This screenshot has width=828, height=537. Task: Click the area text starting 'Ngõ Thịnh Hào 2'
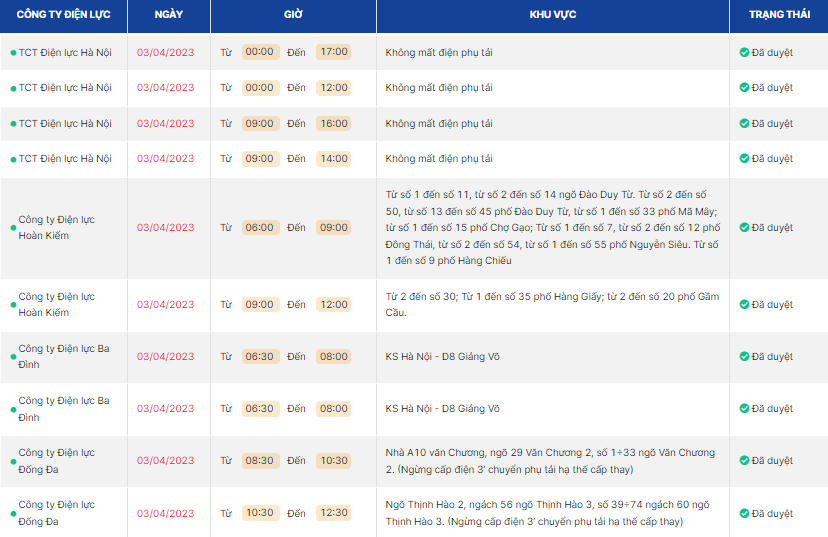548,513
